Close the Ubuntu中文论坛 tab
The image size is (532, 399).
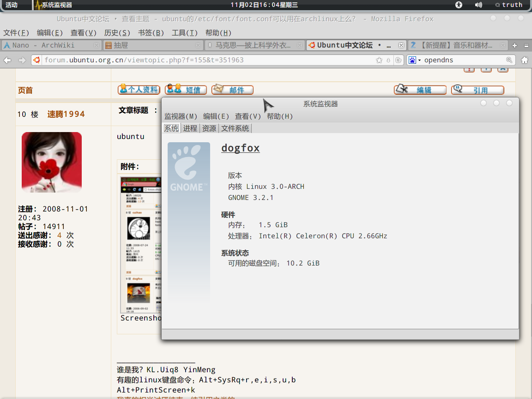click(401, 45)
